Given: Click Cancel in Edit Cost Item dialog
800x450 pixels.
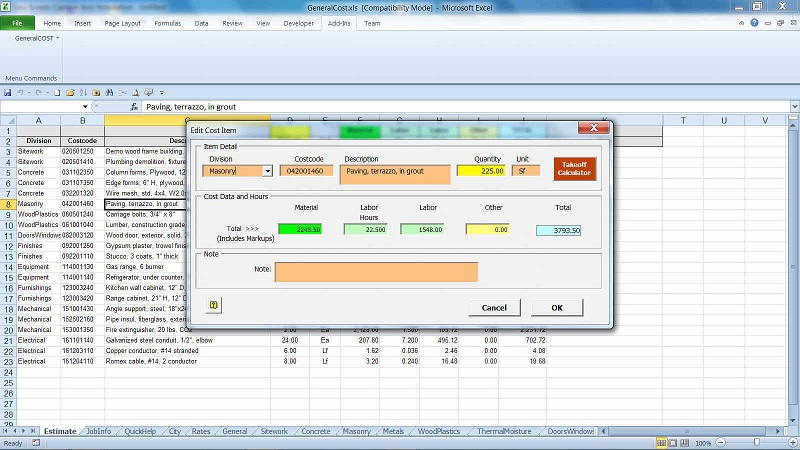Looking at the screenshot, I should click(x=494, y=308).
